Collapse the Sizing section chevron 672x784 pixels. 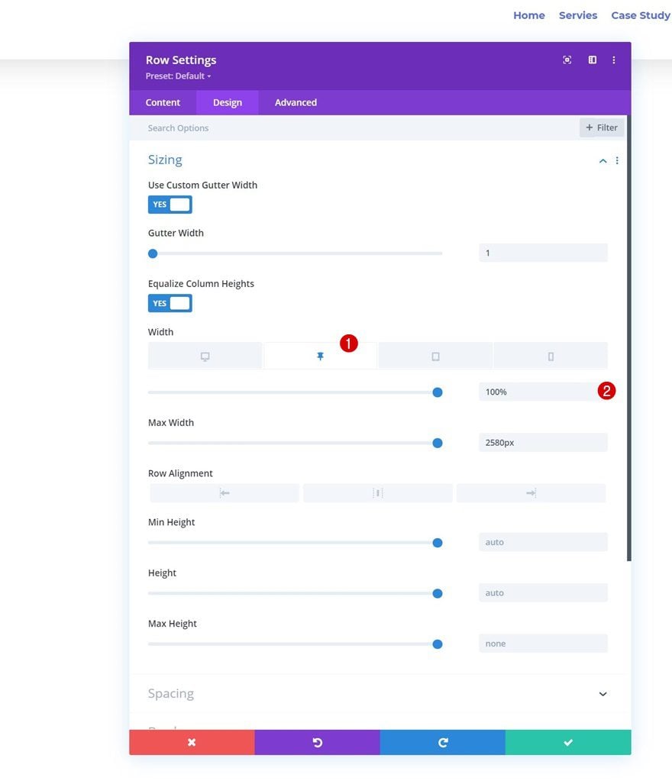coord(603,161)
